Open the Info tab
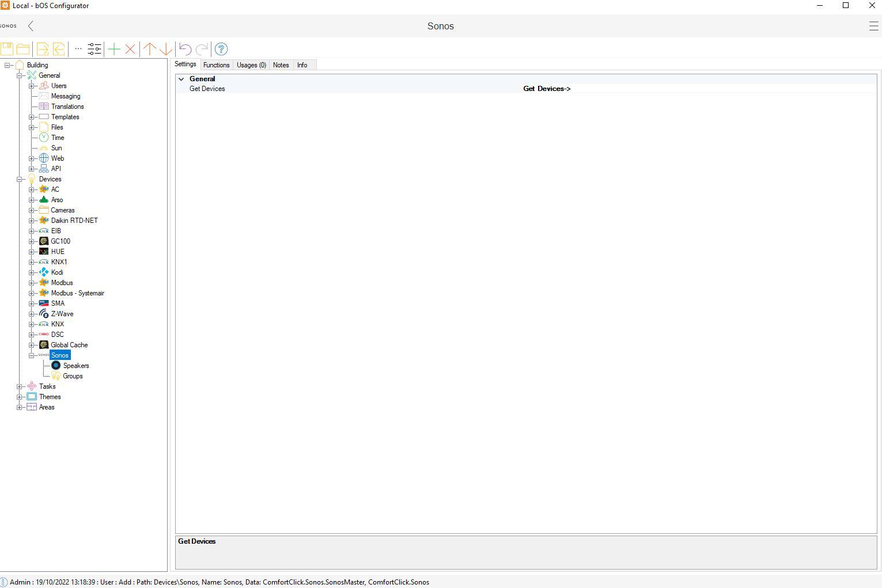882x588 pixels. (302, 65)
